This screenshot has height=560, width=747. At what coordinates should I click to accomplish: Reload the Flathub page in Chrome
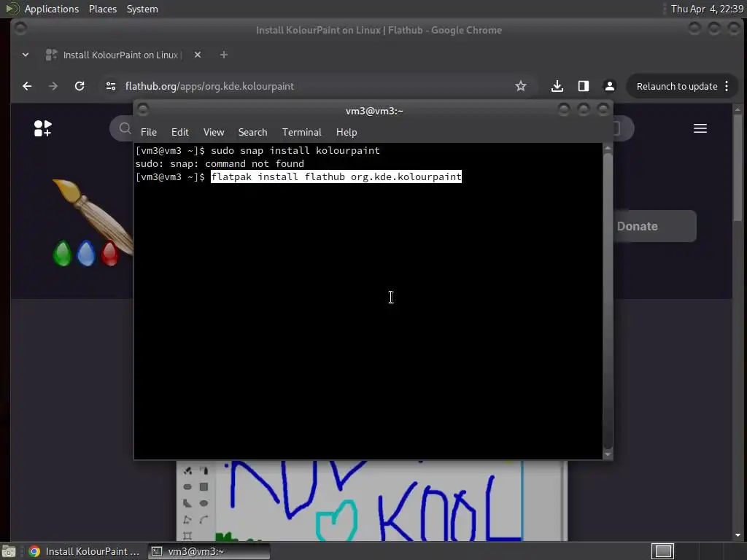pyautogui.click(x=80, y=86)
